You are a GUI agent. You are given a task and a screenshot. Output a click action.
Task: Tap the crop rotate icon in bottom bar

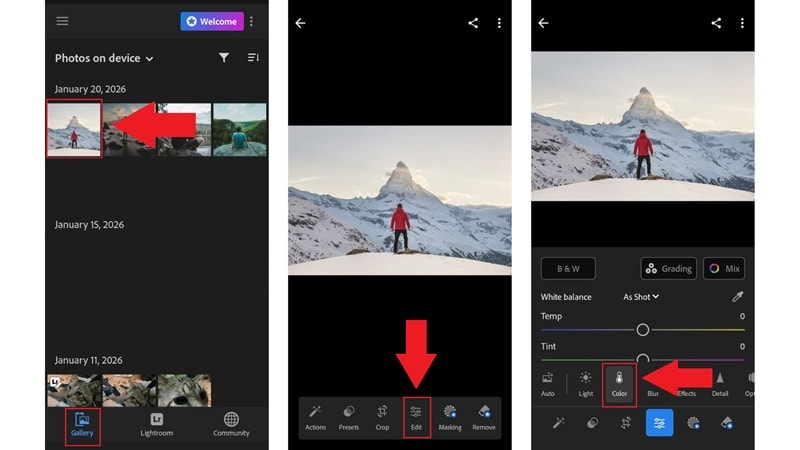(x=626, y=422)
